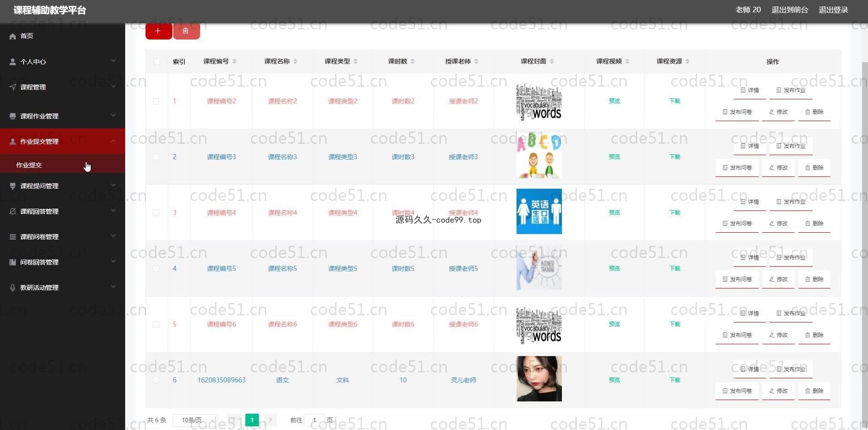Check the row 课程编号3 checkbox
The image size is (868, 430).
(x=156, y=157)
